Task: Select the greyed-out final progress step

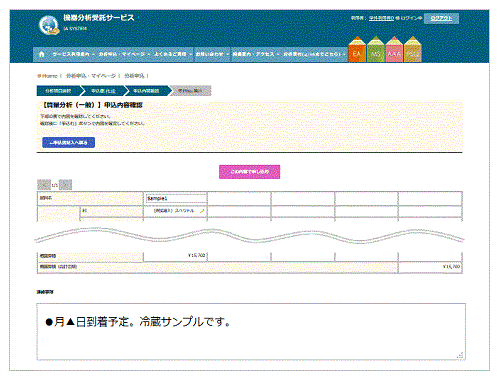Action: tap(190, 91)
